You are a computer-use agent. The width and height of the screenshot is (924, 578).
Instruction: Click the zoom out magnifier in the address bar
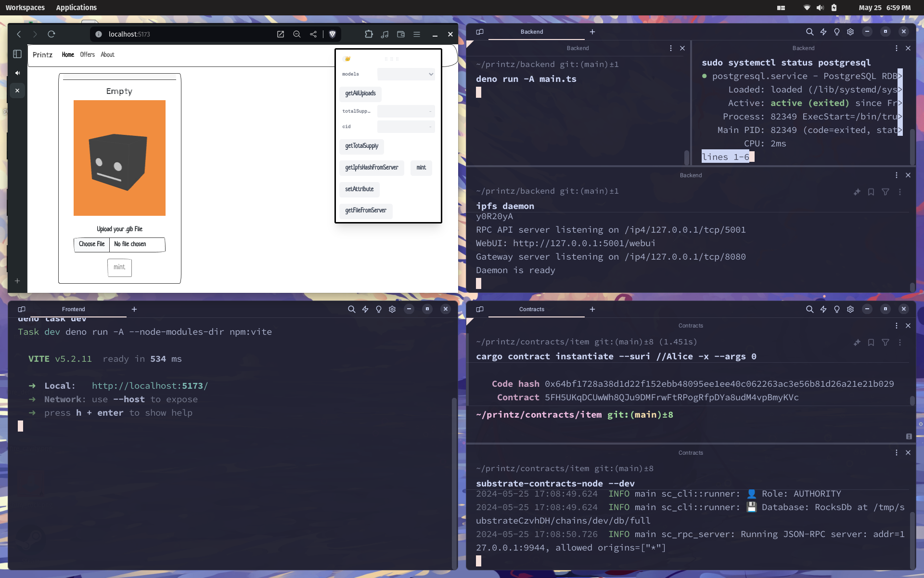[x=297, y=34]
